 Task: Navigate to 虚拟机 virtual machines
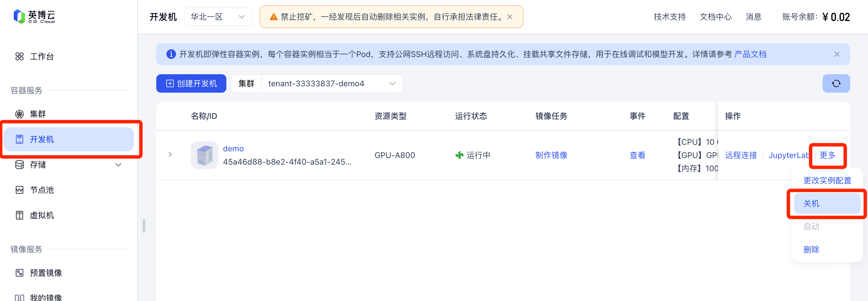point(41,215)
